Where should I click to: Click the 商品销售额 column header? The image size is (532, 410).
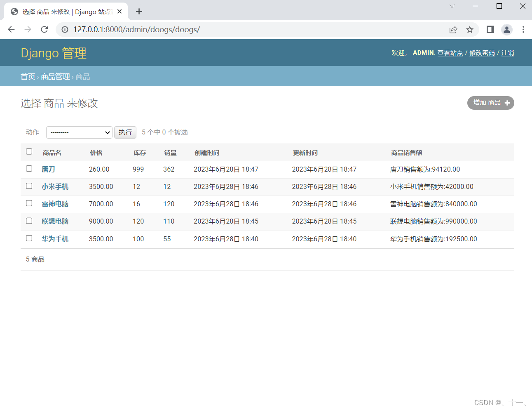point(407,153)
